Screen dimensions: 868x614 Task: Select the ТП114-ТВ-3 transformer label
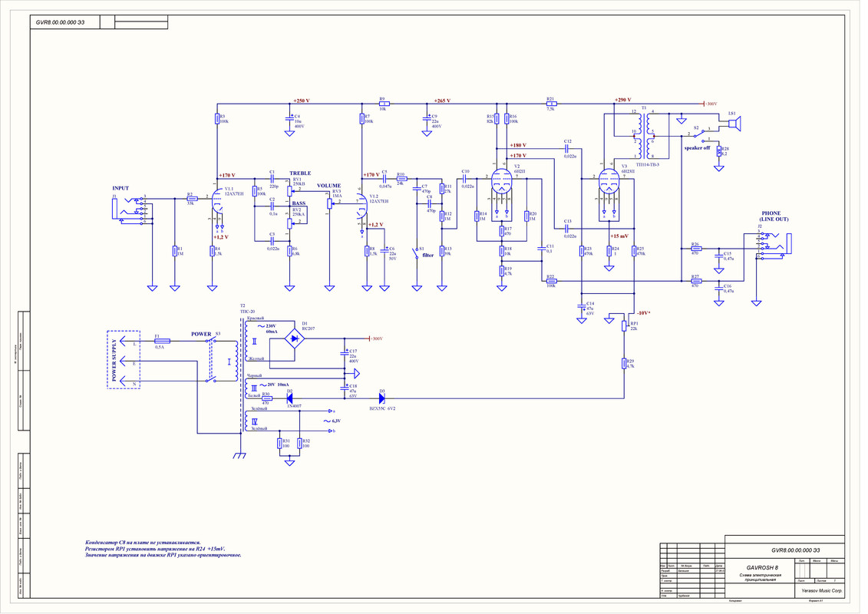(x=648, y=164)
